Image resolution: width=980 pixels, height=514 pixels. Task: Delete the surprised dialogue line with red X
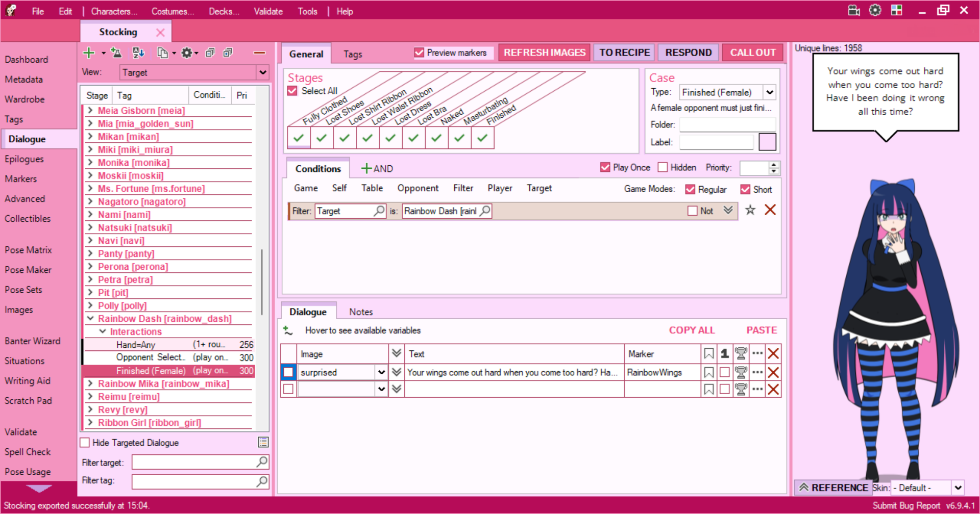tap(773, 373)
